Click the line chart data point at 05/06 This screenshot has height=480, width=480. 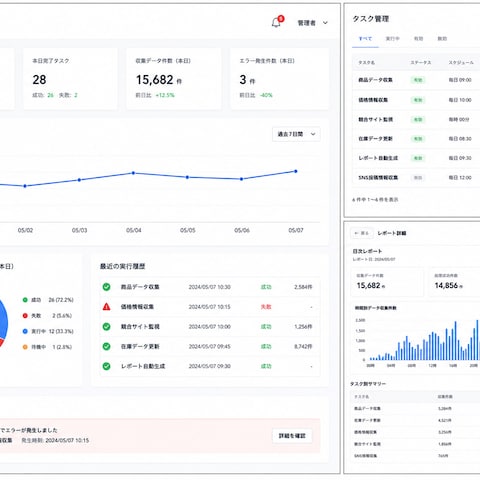[x=242, y=179]
